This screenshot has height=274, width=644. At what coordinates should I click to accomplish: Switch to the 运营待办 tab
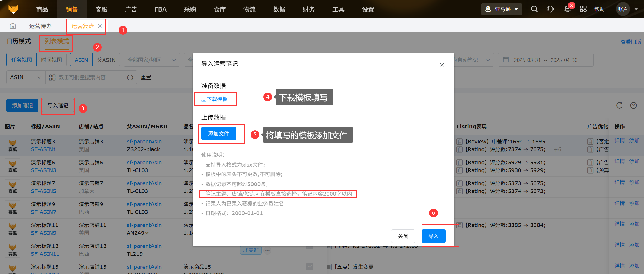[40, 26]
